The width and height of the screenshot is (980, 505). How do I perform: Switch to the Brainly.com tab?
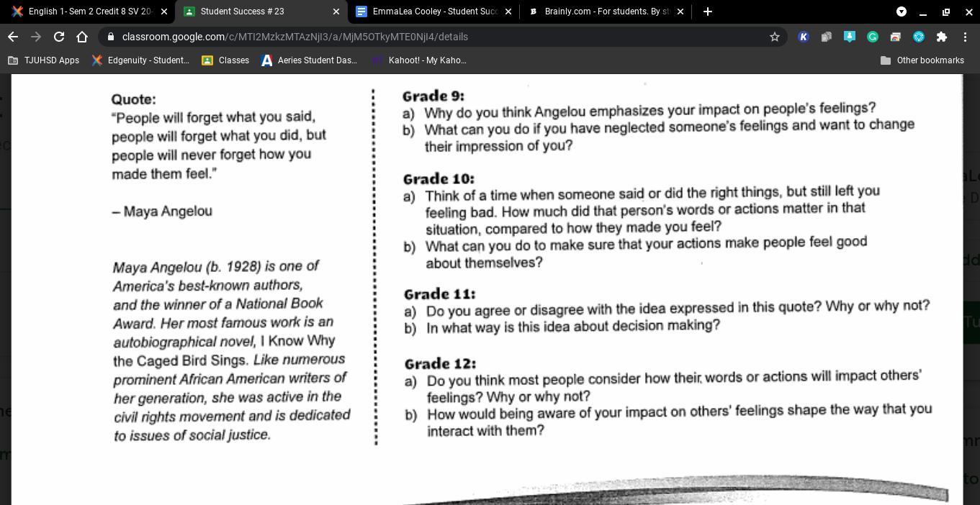point(605,12)
